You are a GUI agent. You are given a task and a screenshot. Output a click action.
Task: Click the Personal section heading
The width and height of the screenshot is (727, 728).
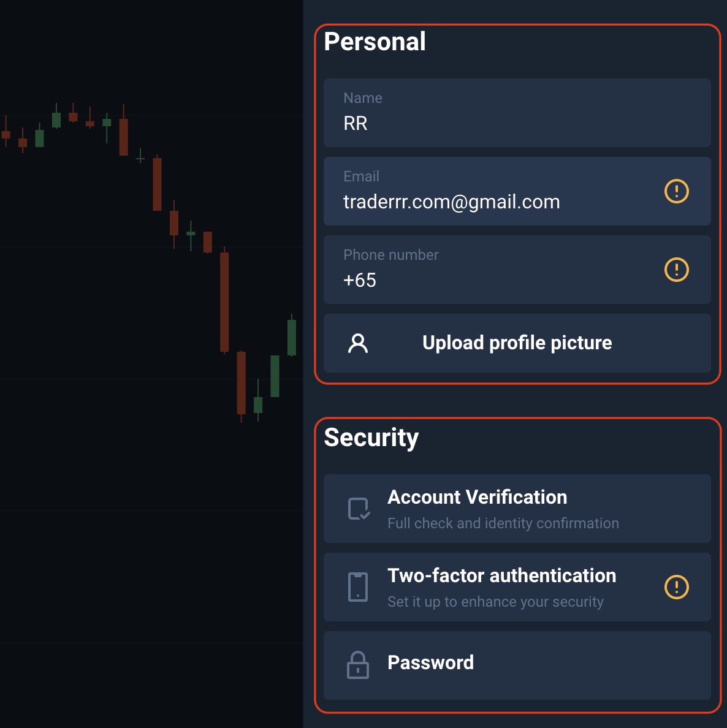pos(375,42)
